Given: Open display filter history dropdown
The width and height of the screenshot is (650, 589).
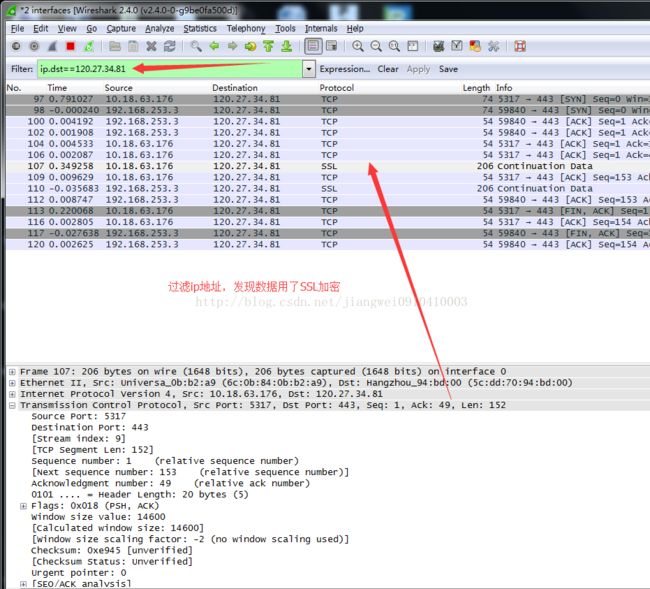Looking at the screenshot, I should (x=308, y=69).
